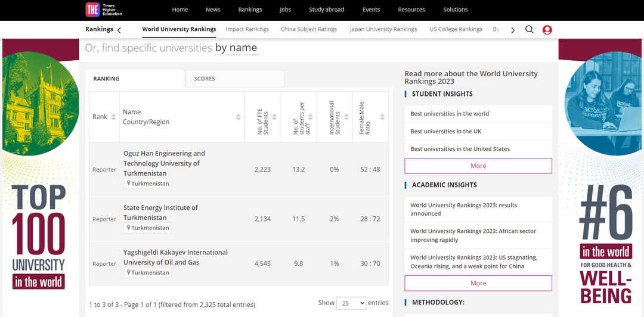Select World University Rankings tab

click(179, 29)
